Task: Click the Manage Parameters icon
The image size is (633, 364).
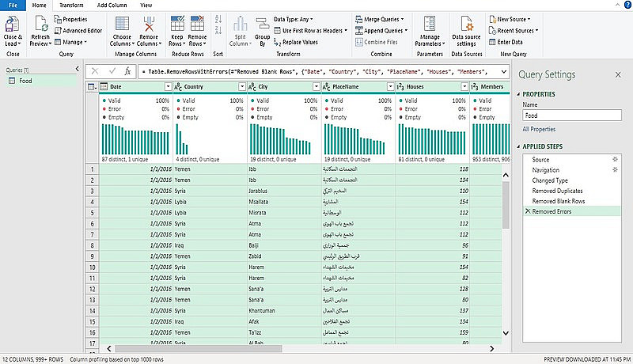Action: coord(430,22)
